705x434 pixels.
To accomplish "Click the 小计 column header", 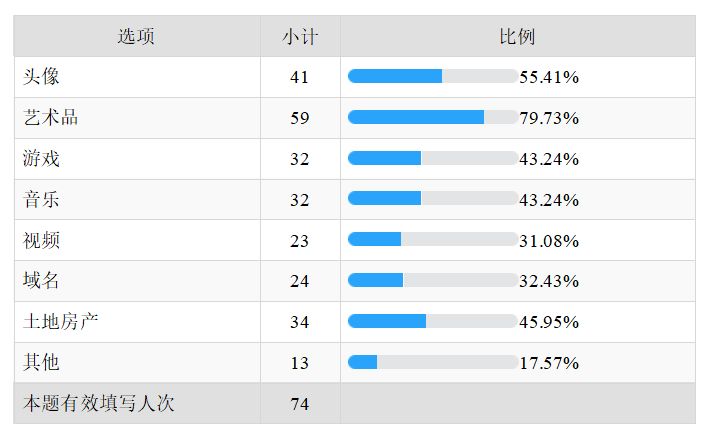I will (x=300, y=37).
